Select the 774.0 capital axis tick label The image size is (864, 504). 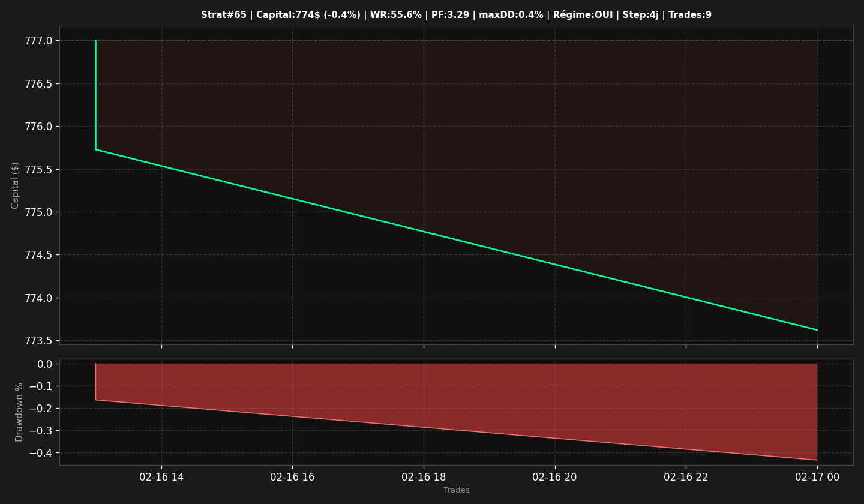38,298
